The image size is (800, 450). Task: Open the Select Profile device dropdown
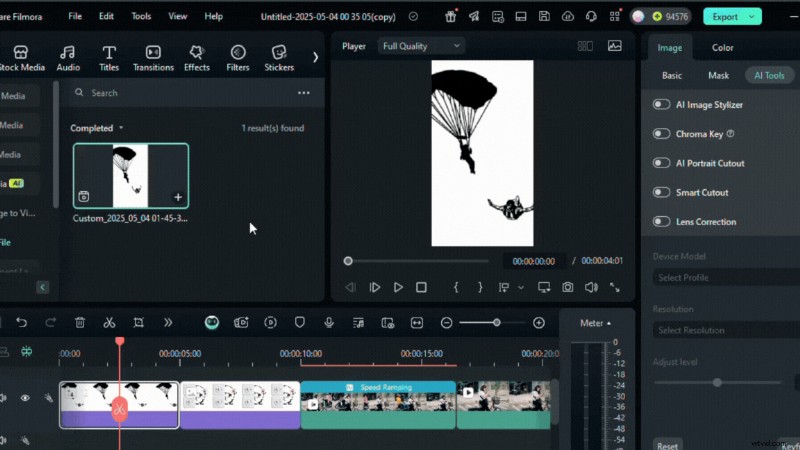coord(726,278)
